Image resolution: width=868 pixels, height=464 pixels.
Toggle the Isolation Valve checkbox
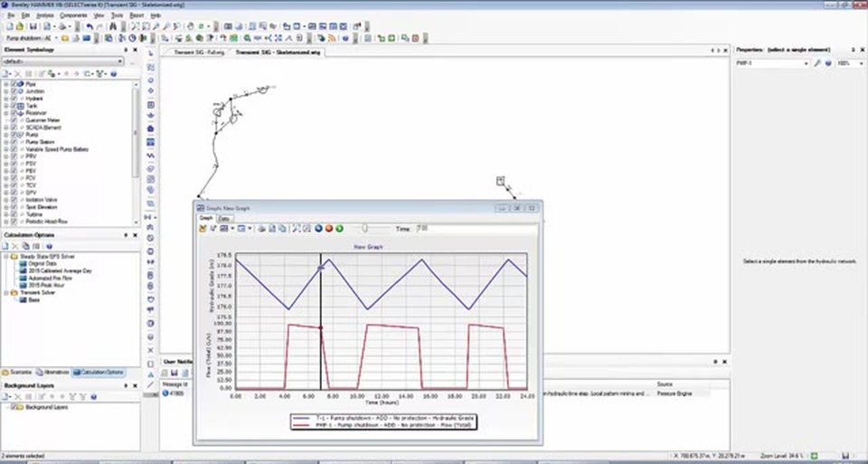(x=14, y=200)
